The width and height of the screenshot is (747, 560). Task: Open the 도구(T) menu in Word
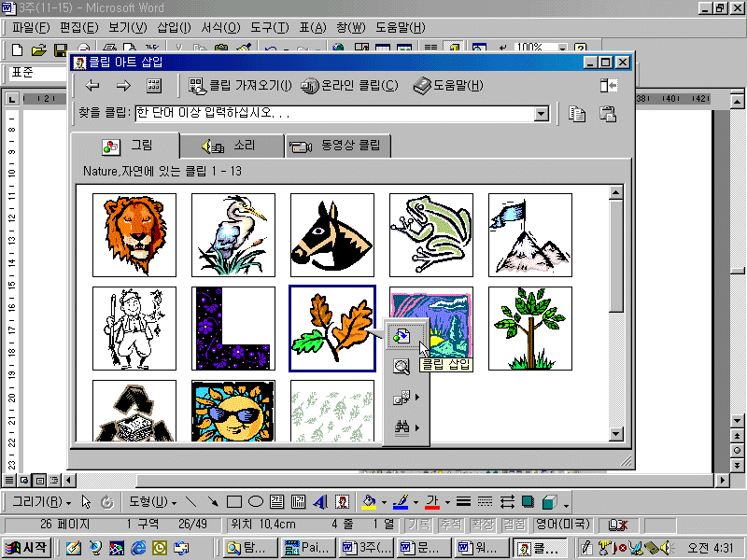(270, 28)
